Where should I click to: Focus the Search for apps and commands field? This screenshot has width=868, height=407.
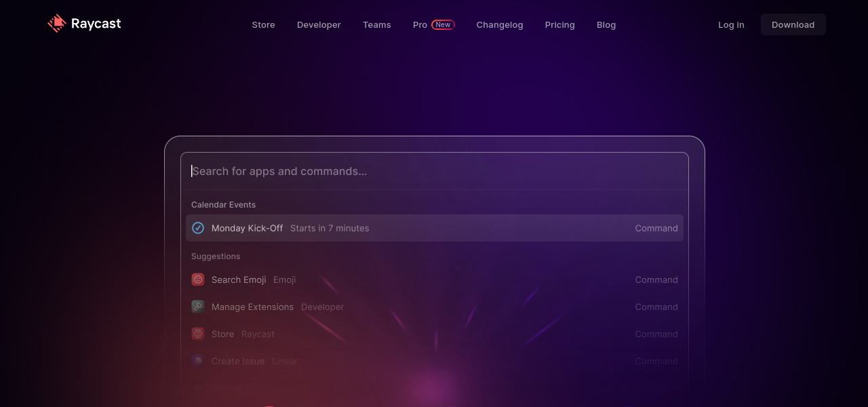434,171
